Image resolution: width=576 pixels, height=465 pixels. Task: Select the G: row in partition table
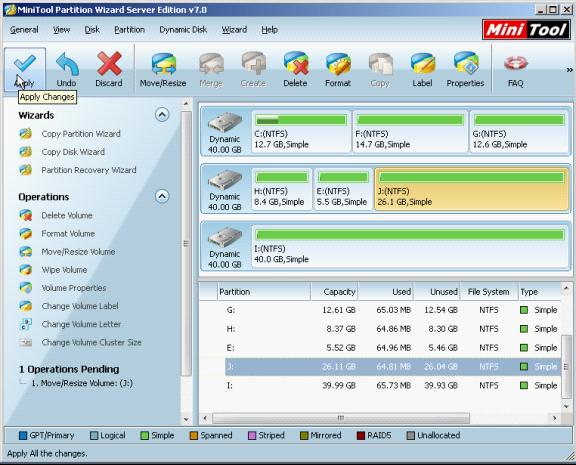pyautogui.click(x=392, y=310)
